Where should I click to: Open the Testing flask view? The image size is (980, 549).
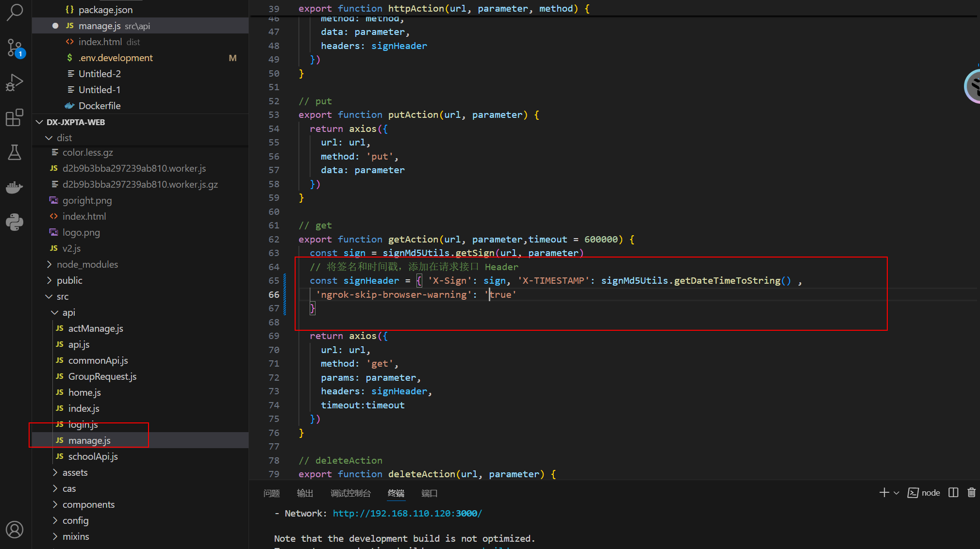(x=15, y=152)
